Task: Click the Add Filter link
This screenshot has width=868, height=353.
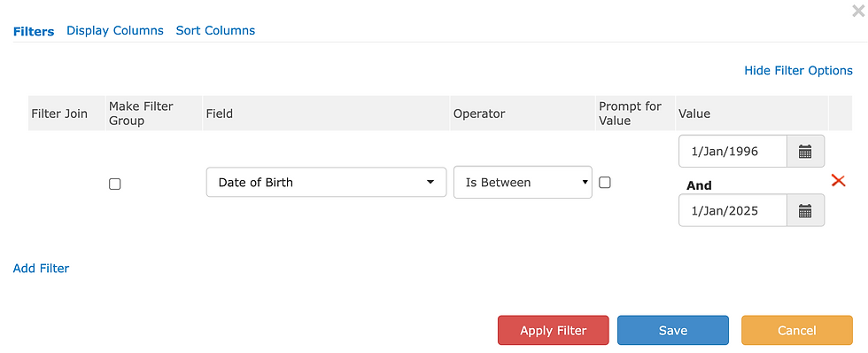Action: [41, 268]
